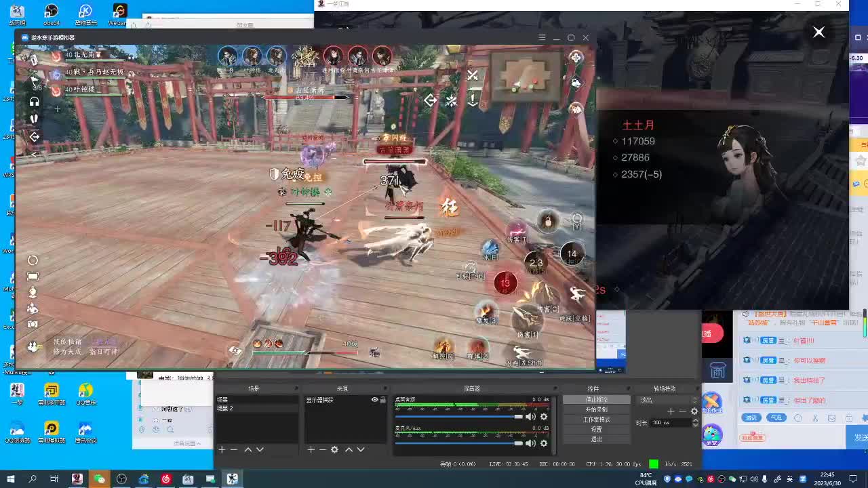Select 场景 in the scenes list
This screenshot has width=868, height=488.
point(256,400)
